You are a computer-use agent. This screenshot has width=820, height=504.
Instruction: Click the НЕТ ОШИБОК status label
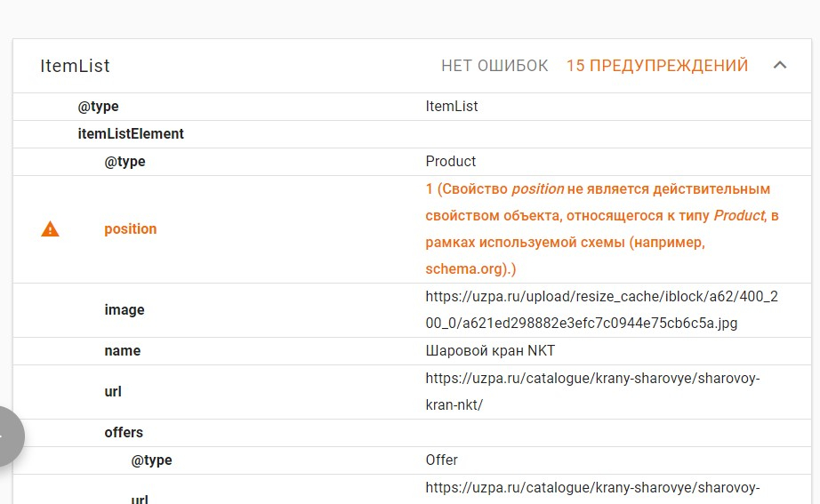(494, 66)
